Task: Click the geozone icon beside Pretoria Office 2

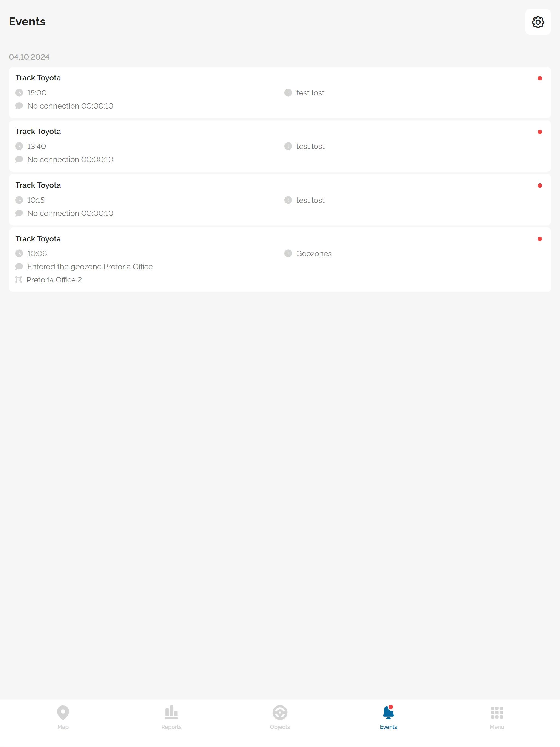Action: coord(19,280)
